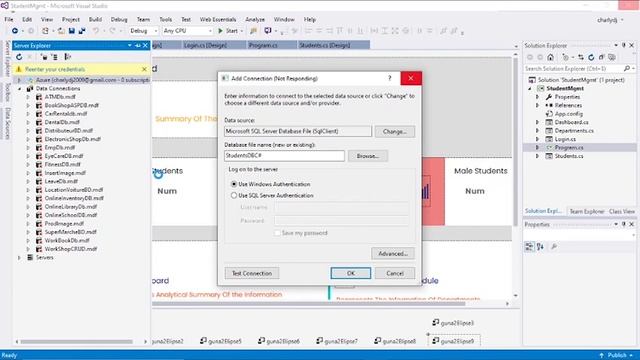Click Cancel in Add Connection dialog

[395, 273]
